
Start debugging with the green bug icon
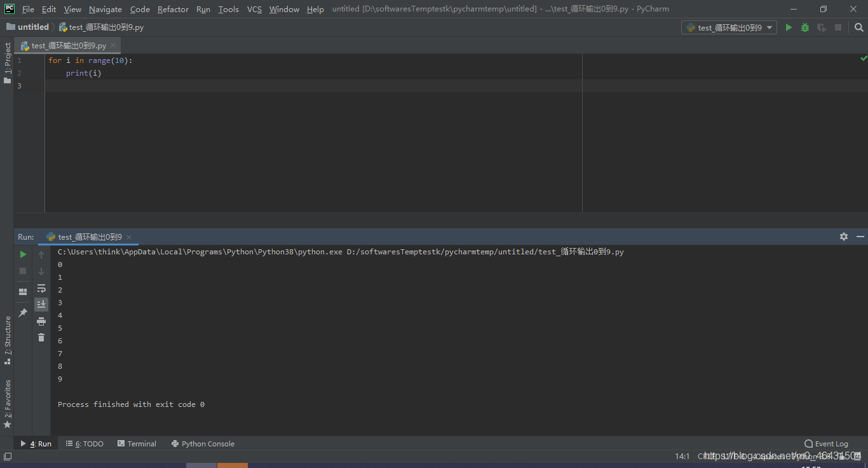(805, 27)
